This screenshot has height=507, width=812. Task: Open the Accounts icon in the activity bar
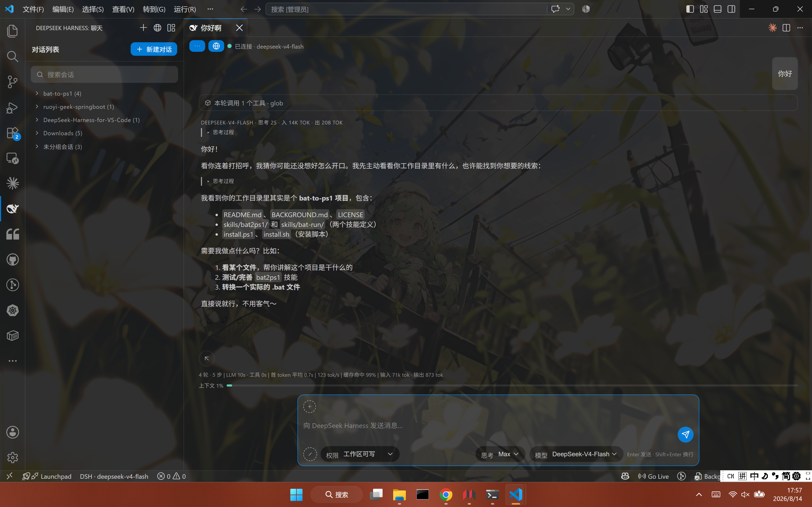click(x=12, y=432)
